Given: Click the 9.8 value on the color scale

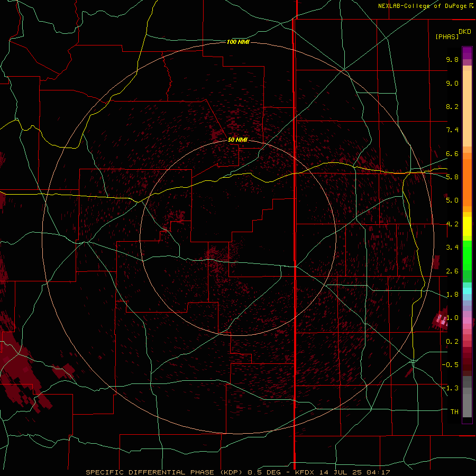Looking at the screenshot, I should [452, 59].
